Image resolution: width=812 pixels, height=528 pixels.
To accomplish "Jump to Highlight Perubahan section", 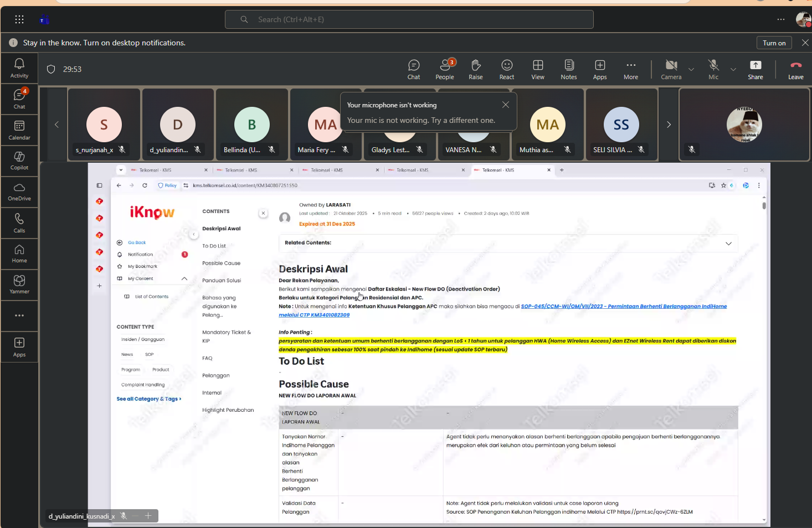I will tap(228, 410).
